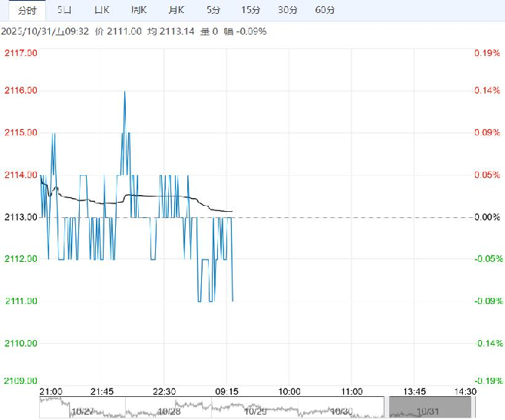This screenshot has width=505, height=420.
Task: Select the 60分 hourly interval tab
Action: 325,10
